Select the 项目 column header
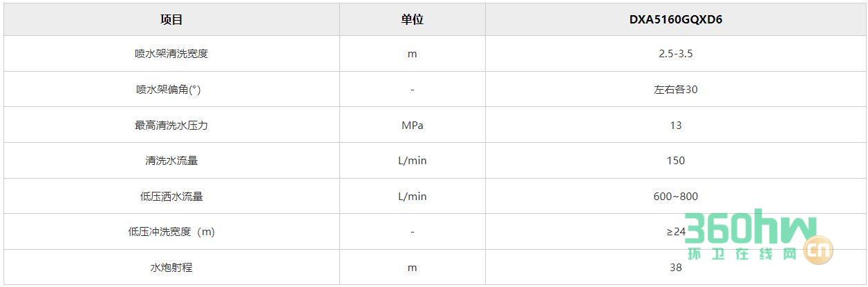The height and width of the screenshot is (287, 868). click(171, 19)
